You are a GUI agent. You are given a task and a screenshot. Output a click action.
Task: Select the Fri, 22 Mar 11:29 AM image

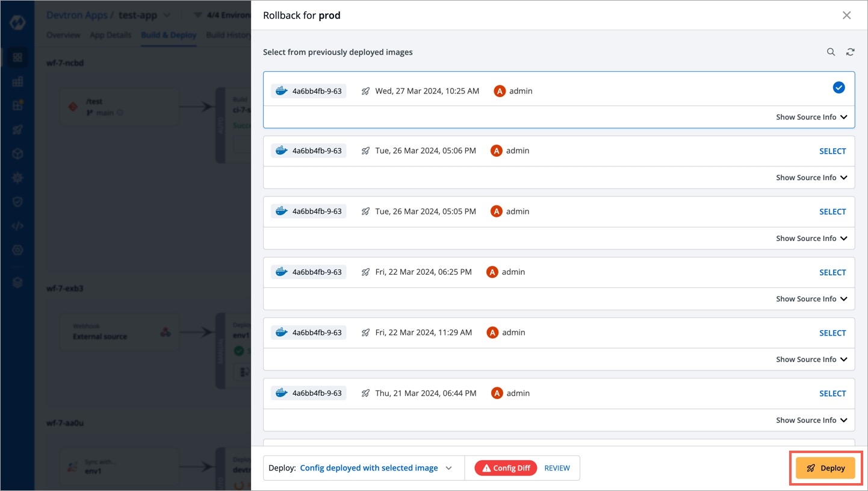tap(832, 333)
